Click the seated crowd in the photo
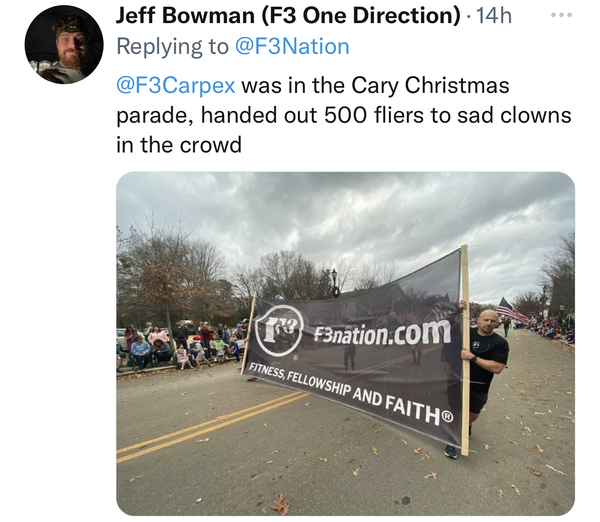Screen dimensions: 600x522 180,346
